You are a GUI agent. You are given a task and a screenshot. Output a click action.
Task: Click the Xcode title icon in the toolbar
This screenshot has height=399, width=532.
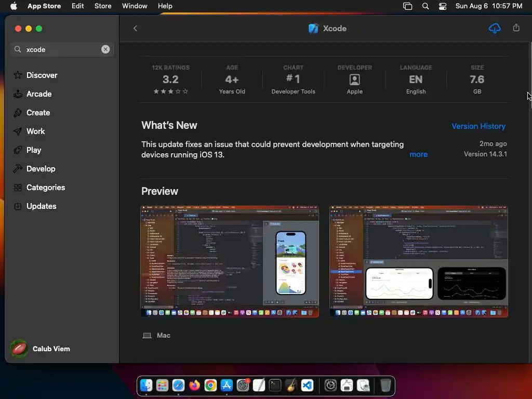313,29
